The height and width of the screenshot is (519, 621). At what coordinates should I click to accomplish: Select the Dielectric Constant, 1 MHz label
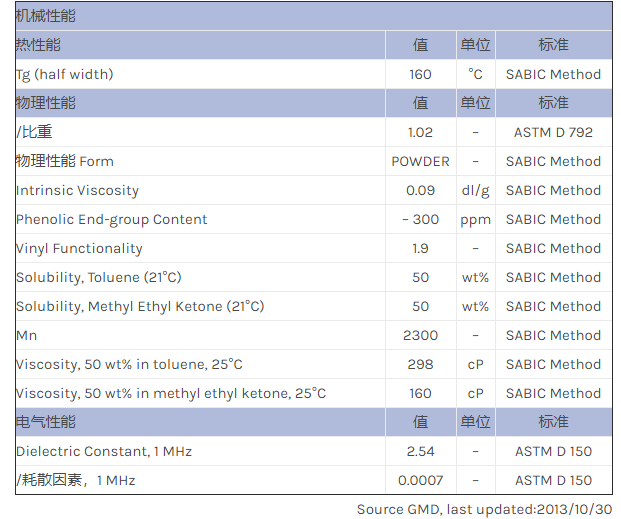[x=103, y=451]
